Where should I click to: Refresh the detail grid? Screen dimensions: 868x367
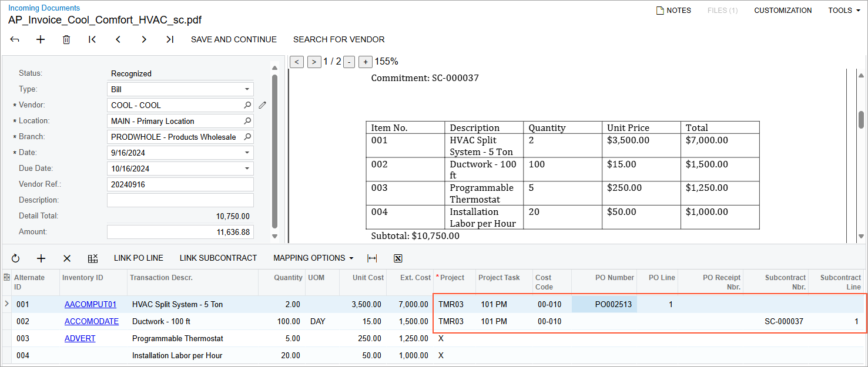coord(15,258)
